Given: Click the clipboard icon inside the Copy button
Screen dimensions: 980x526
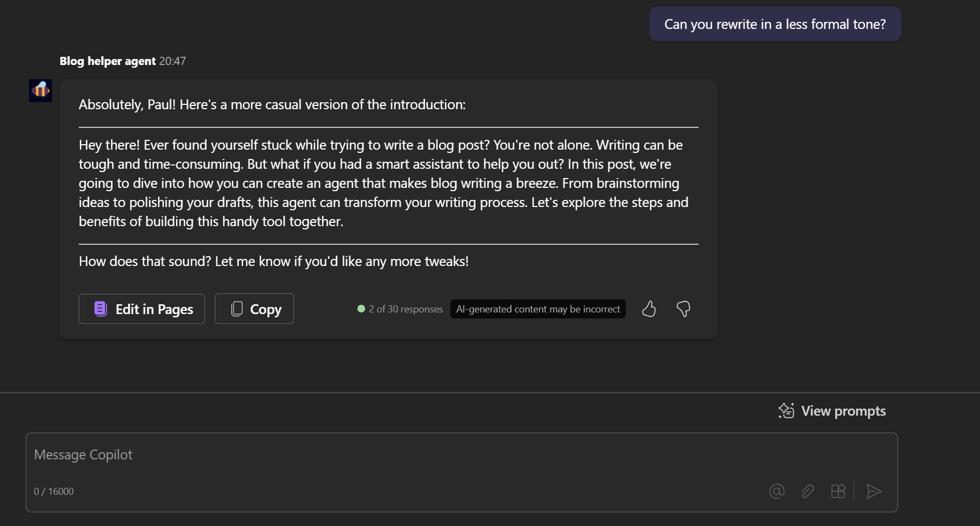Looking at the screenshot, I should [x=237, y=309].
